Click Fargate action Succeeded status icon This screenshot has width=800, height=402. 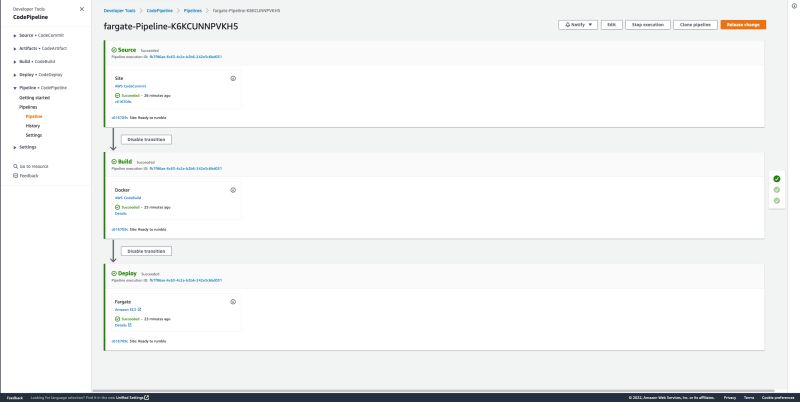tap(117, 319)
